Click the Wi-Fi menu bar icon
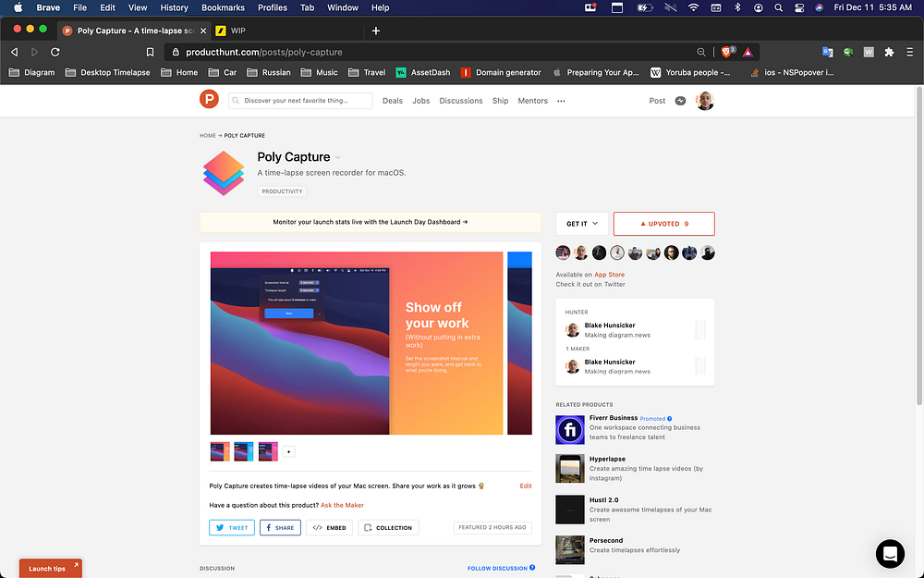This screenshot has height=578, width=924. click(694, 7)
